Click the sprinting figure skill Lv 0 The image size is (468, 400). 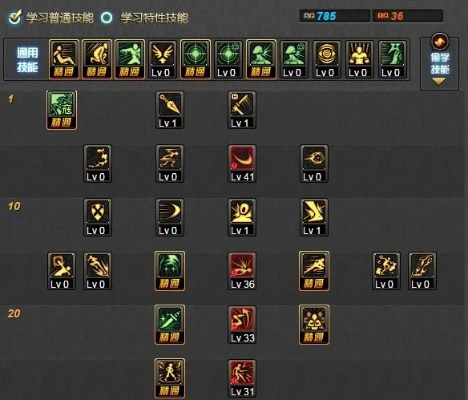pyautogui.click(x=169, y=164)
